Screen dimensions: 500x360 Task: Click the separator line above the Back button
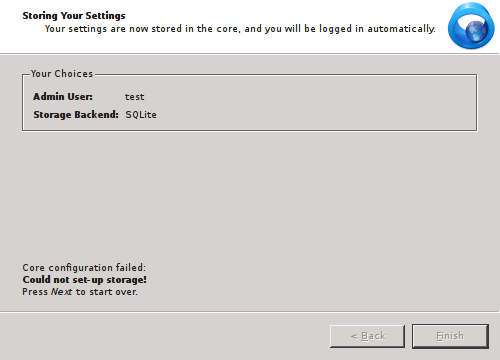click(250, 312)
